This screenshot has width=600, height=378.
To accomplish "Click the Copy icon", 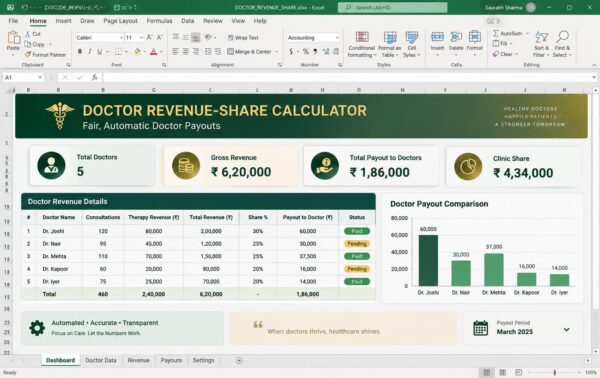I will [28, 44].
